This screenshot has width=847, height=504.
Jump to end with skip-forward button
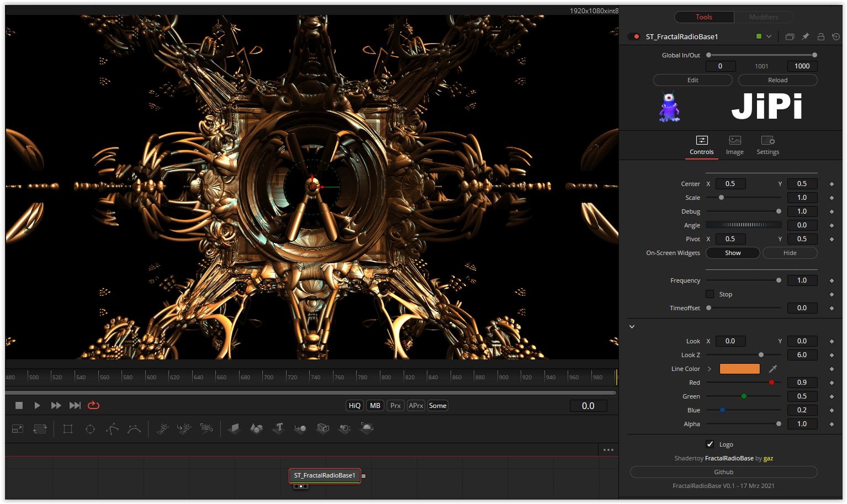point(75,405)
